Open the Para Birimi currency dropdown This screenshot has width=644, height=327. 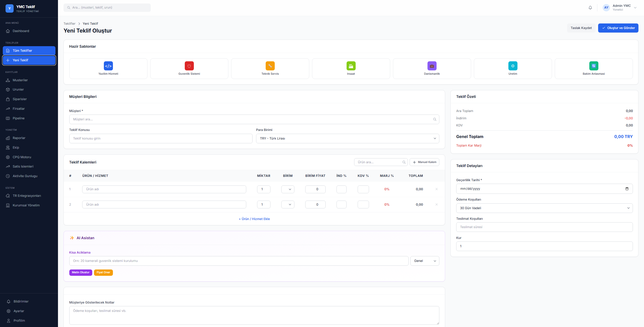point(348,139)
